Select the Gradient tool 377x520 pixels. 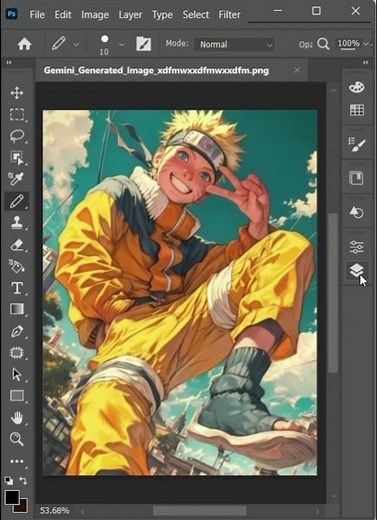[x=17, y=309]
